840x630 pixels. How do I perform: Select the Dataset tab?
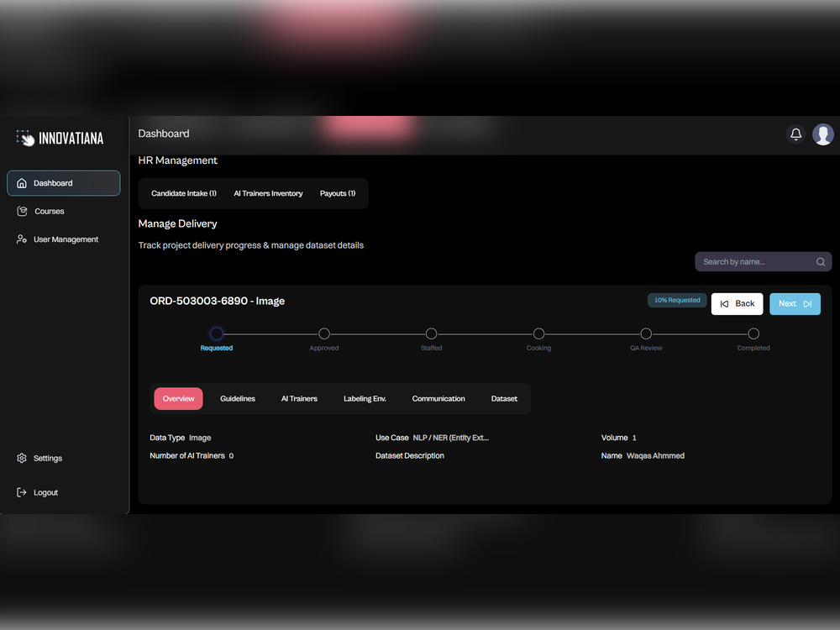tap(504, 398)
